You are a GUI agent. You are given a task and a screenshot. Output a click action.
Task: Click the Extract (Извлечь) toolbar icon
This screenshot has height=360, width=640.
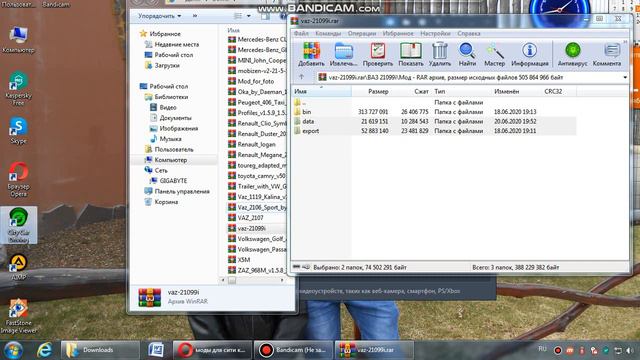pos(343,54)
